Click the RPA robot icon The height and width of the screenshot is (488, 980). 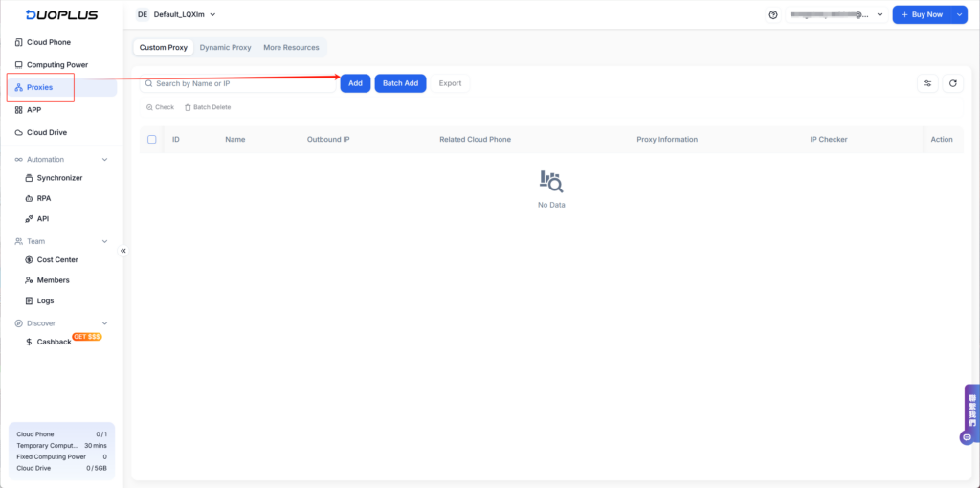point(29,199)
